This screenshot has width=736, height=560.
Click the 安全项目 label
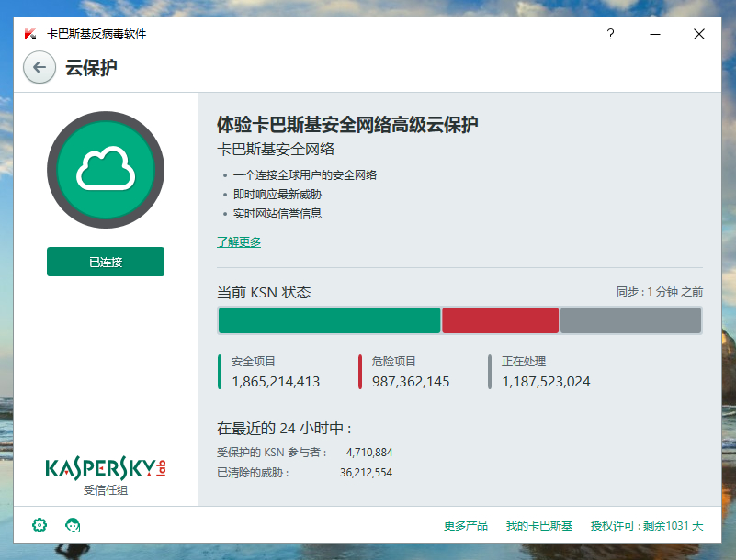[254, 362]
